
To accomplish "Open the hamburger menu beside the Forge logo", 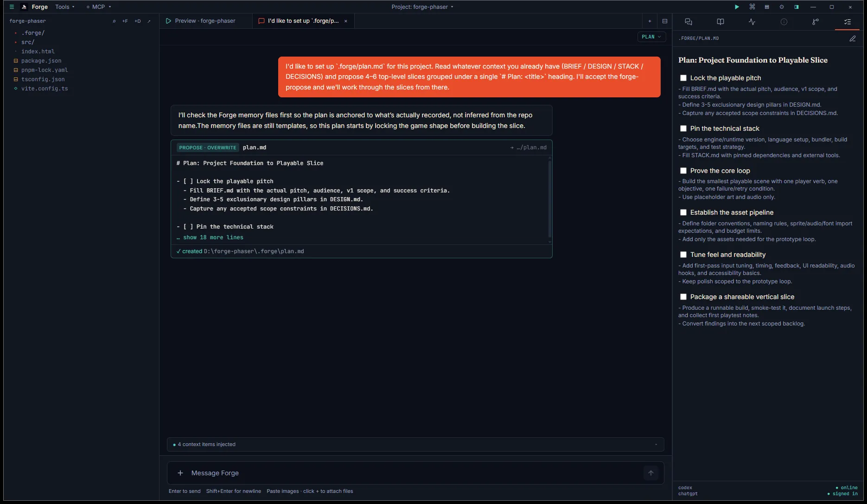I will [12, 7].
